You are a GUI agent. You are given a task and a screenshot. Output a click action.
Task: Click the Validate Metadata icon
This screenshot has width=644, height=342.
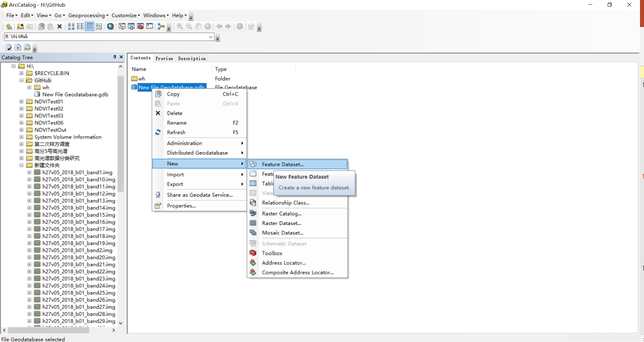click(x=9, y=47)
